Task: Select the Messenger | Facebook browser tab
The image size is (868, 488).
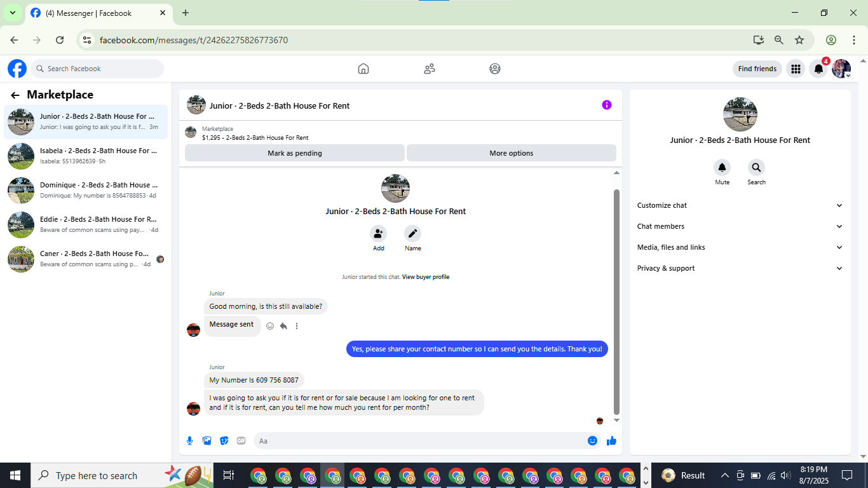Action: 98,13
